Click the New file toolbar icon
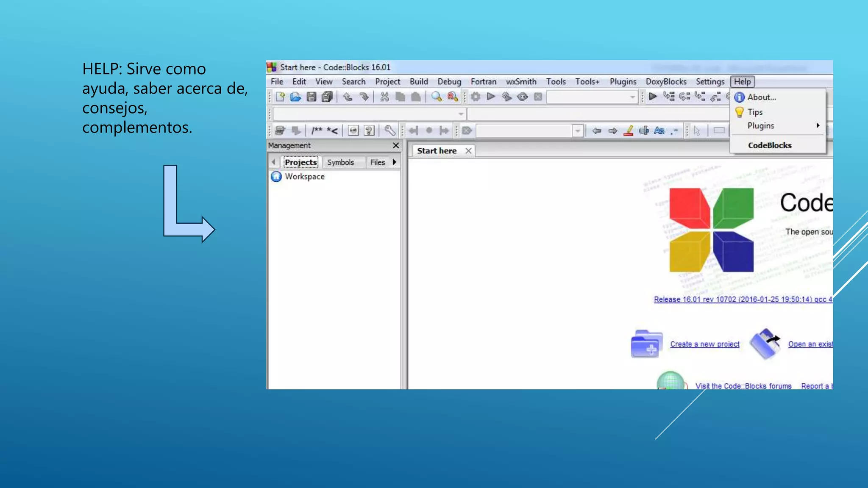The image size is (868, 488). 280,97
